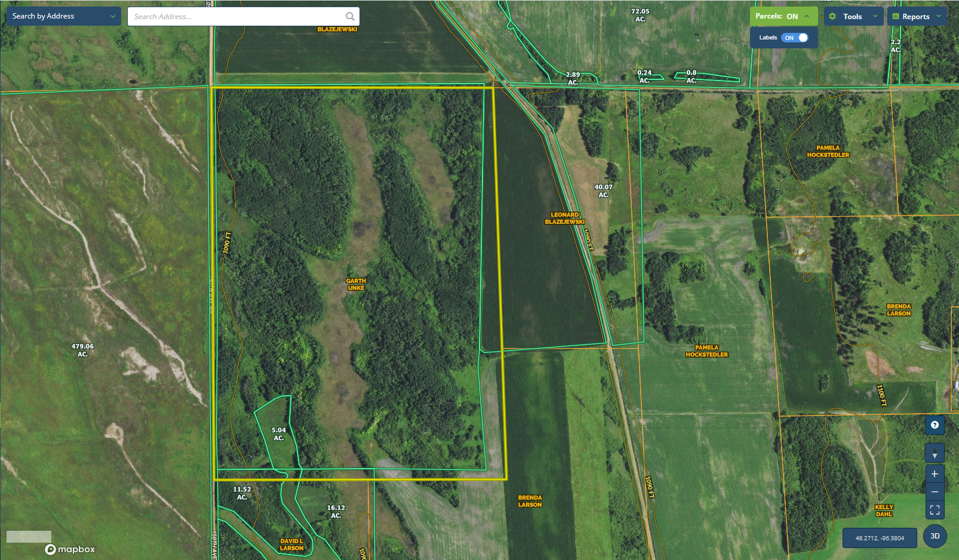Zoom in with the plus button

click(935, 474)
